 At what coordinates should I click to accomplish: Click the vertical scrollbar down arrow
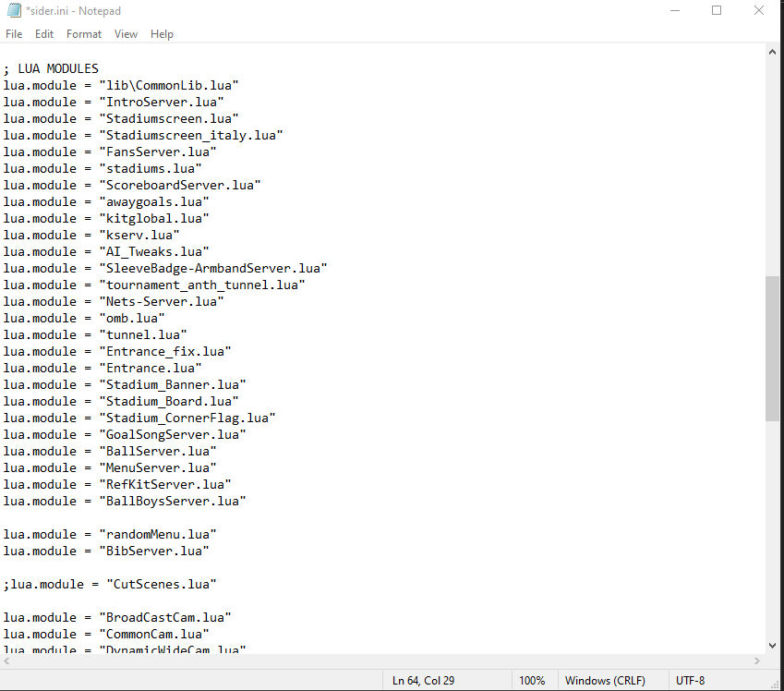772,646
